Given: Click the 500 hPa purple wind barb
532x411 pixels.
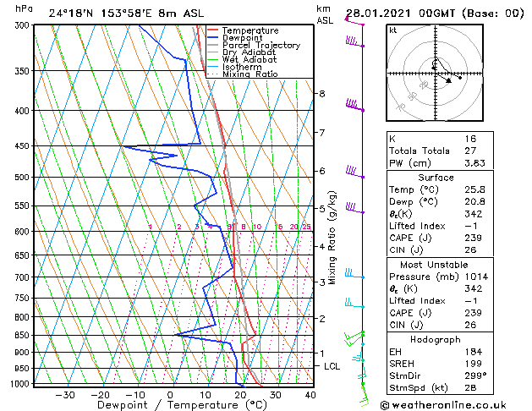Looking at the screenshot, I should pos(355,172).
